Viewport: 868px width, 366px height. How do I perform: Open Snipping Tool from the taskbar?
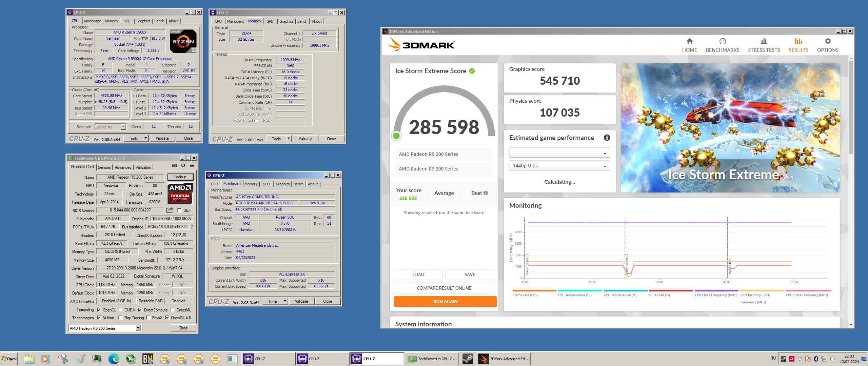(63, 359)
